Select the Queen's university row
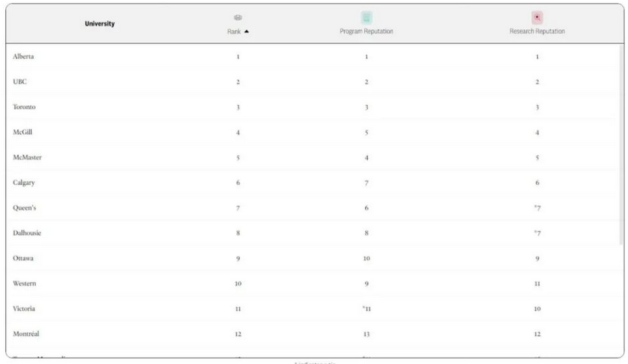The width and height of the screenshot is (628, 364). (x=25, y=208)
